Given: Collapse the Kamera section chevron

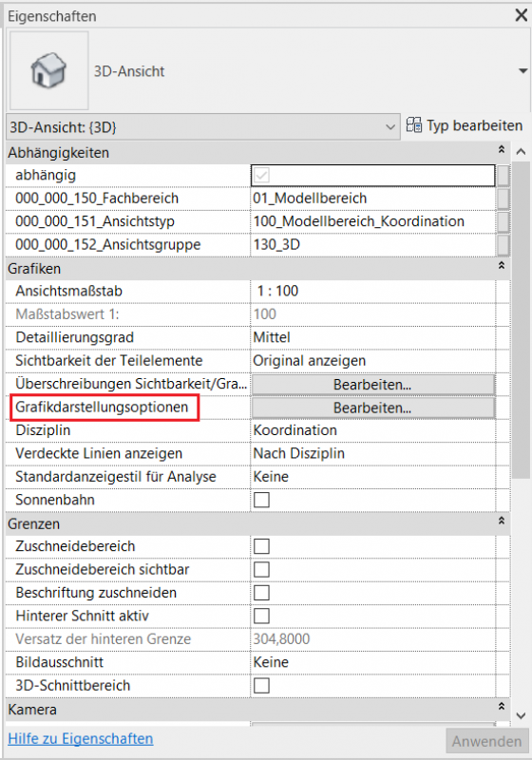Looking at the screenshot, I should 502,706.
